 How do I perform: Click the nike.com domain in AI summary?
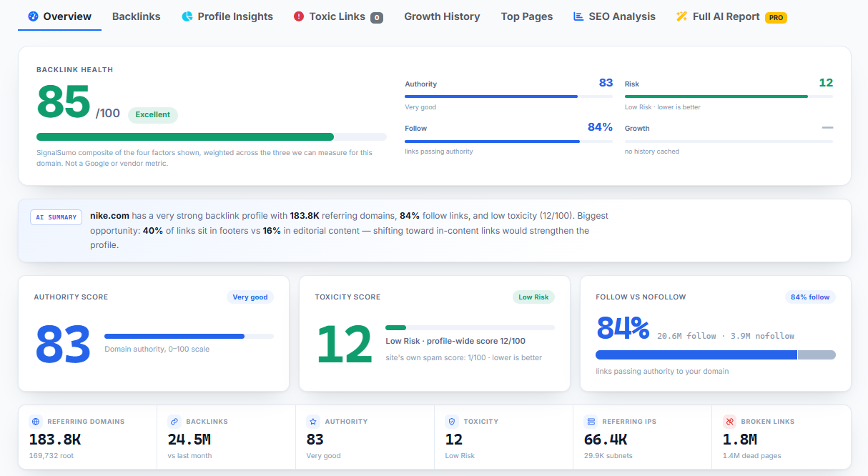pyautogui.click(x=109, y=215)
